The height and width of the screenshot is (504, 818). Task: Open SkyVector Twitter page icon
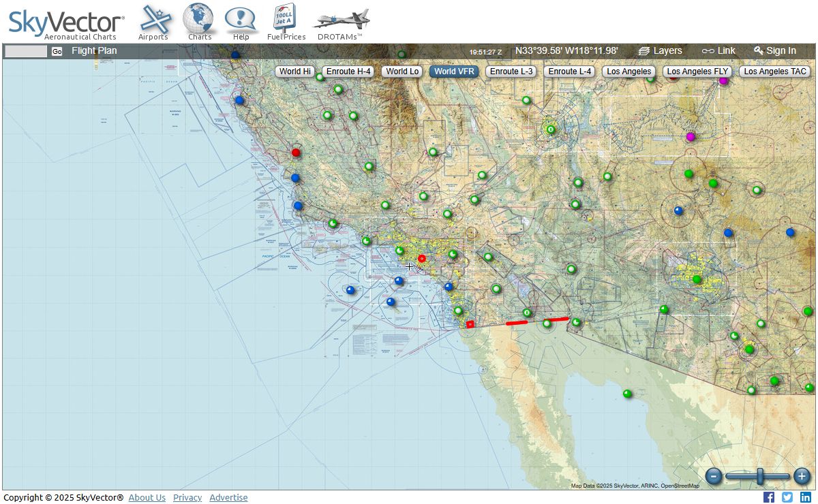pyautogui.click(x=787, y=497)
